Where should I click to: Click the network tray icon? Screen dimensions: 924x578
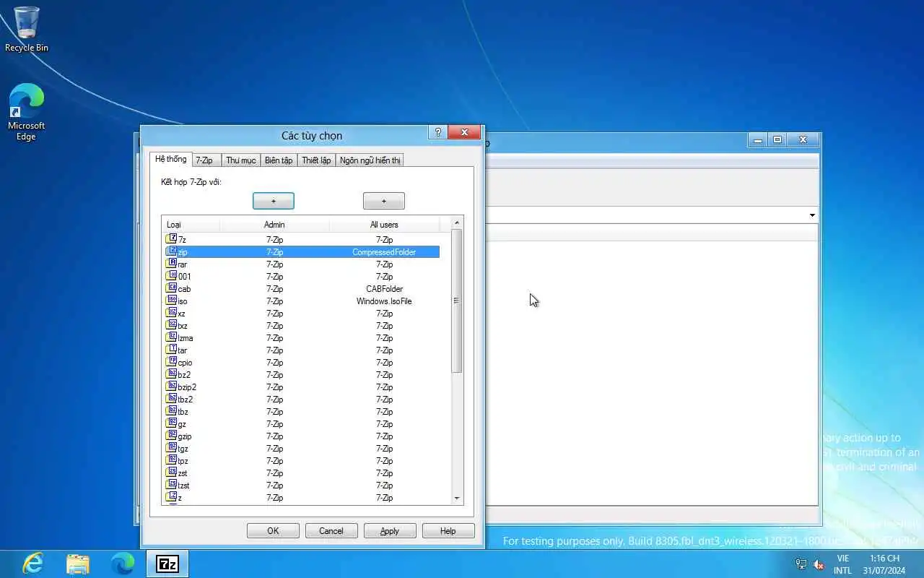tap(801, 564)
